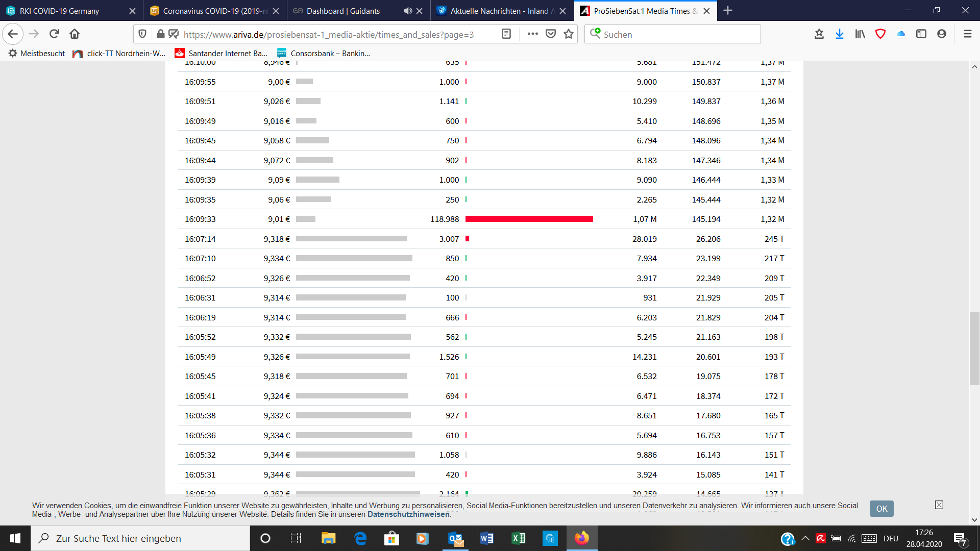Screen dimensions: 980x551
Task: Open the Datenschutzhinweisen link
Action: (408, 514)
